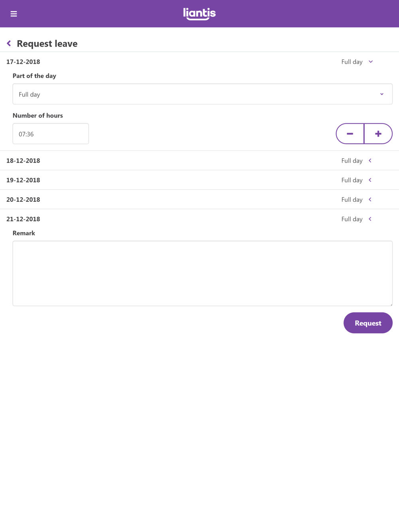Increase number of hours with plus

[378, 134]
